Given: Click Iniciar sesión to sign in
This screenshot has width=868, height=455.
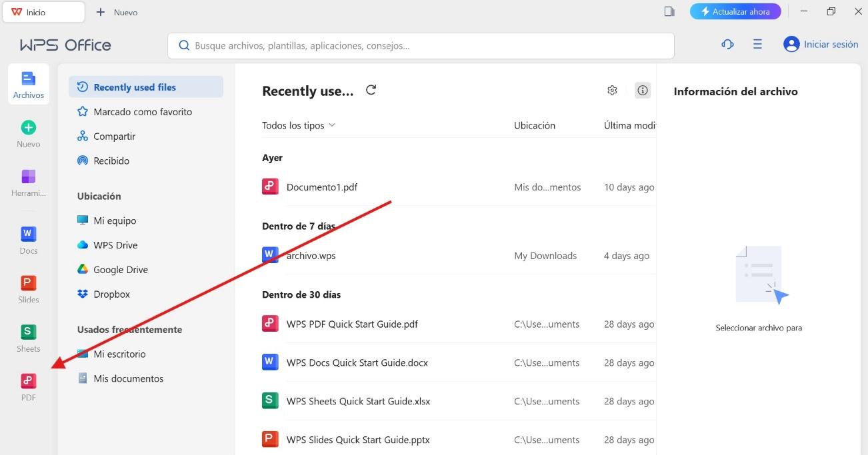Looking at the screenshot, I should [x=821, y=45].
